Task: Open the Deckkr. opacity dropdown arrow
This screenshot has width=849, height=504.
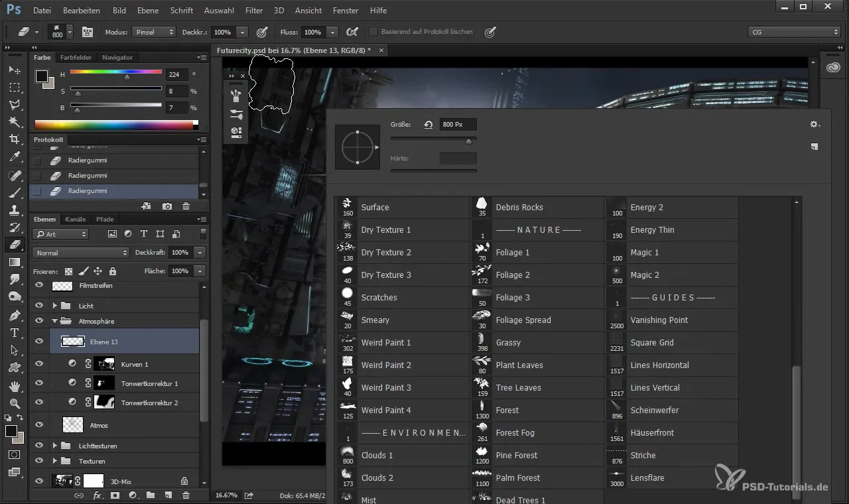Action: pyautogui.click(x=242, y=32)
